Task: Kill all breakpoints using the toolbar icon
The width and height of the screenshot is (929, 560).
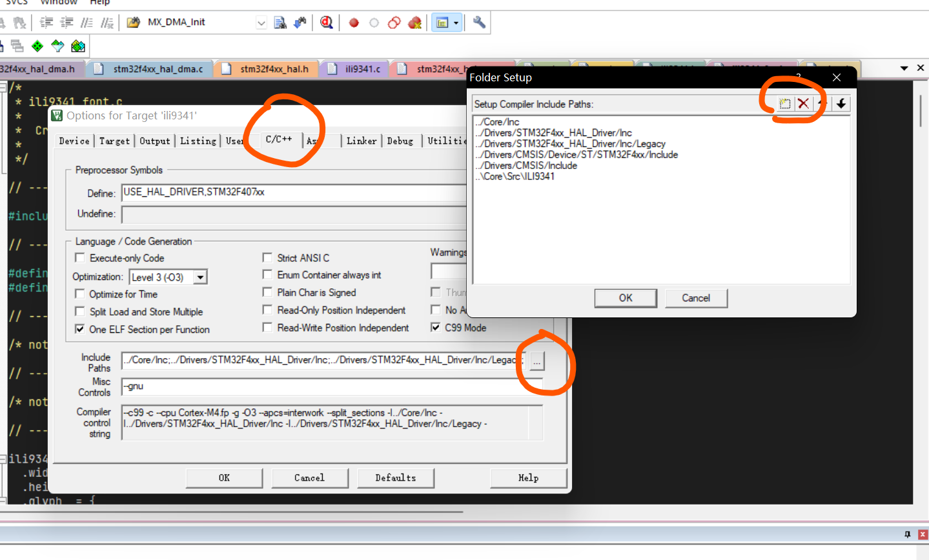Action: [414, 23]
